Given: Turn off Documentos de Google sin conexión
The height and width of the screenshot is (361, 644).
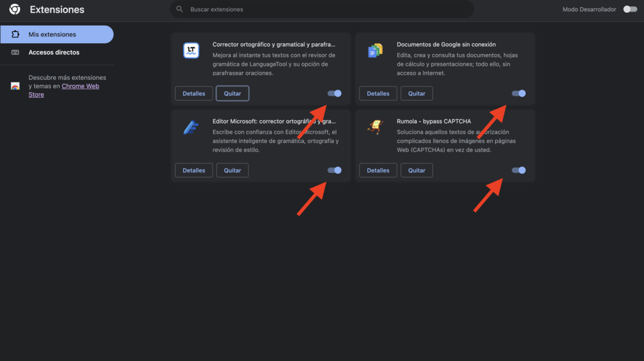Looking at the screenshot, I should click(x=518, y=93).
